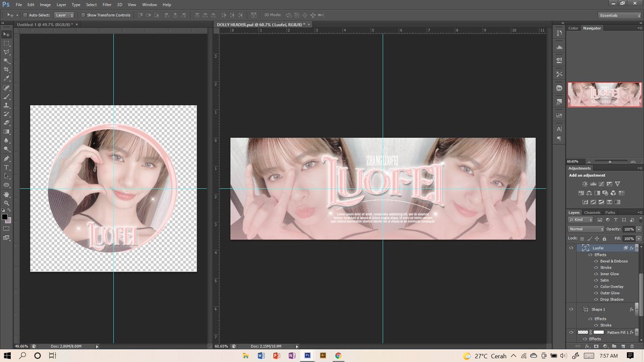This screenshot has width=644, height=362.
Task: Open the Image menu
Action: pyautogui.click(x=45, y=4)
